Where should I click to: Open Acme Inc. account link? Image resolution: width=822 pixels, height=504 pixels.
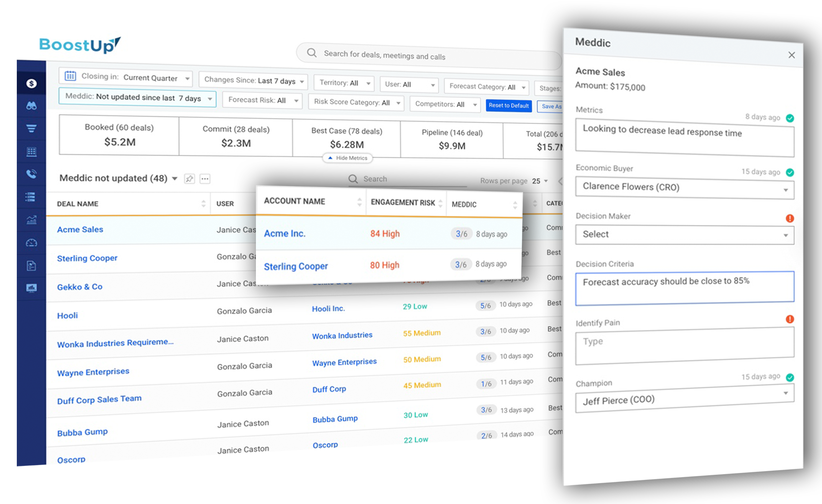[x=285, y=233]
